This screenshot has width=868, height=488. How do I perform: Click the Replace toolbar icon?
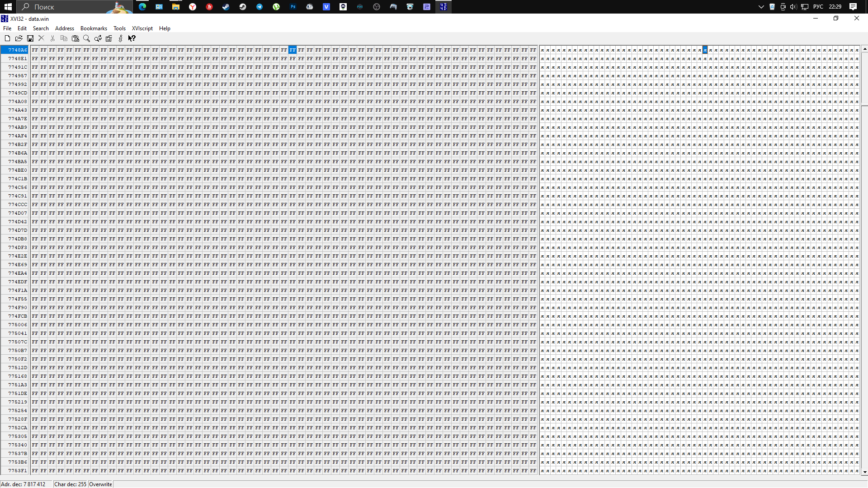98,39
